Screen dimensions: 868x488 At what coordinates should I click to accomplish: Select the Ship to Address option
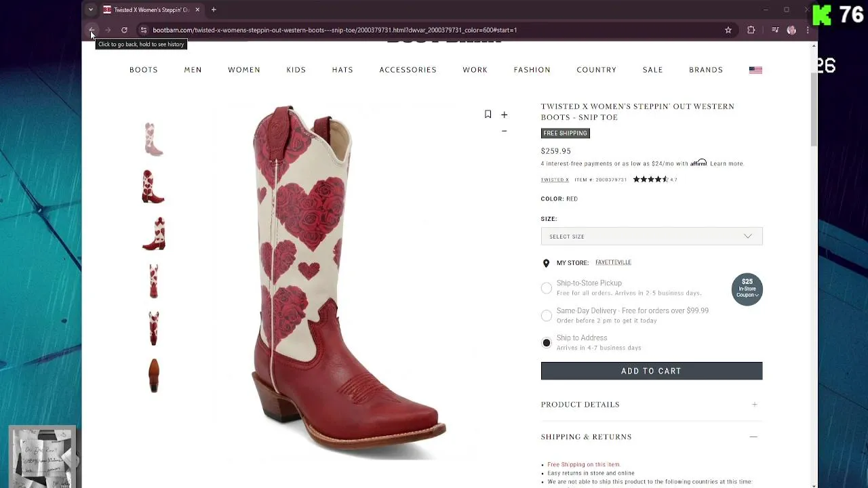click(x=547, y=342)
